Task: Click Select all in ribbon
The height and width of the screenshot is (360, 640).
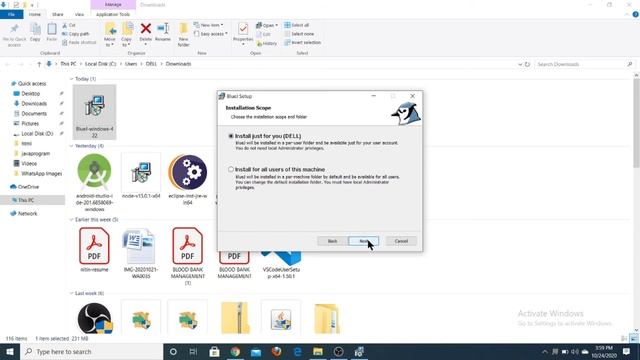Action: (x=297, y=25)
